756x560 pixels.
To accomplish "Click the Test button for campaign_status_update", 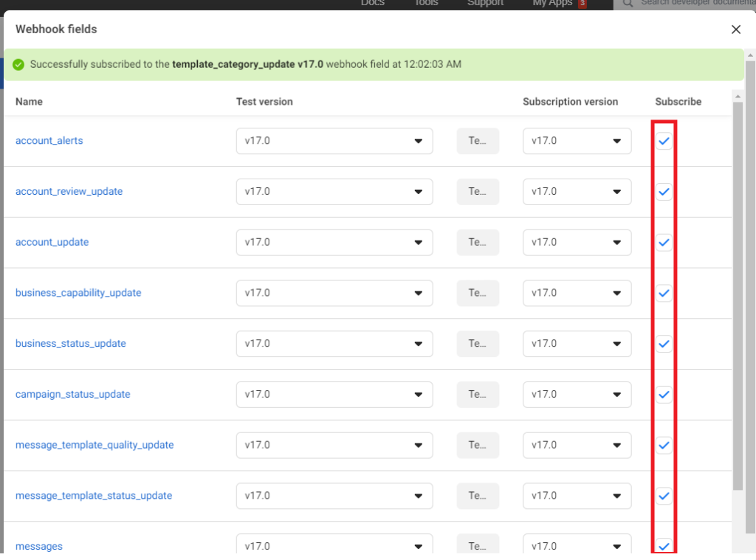I will click(x=478, y=395).
